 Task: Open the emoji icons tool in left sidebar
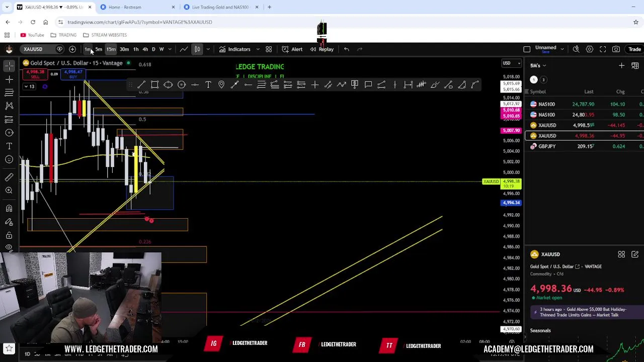pos(9,159)
